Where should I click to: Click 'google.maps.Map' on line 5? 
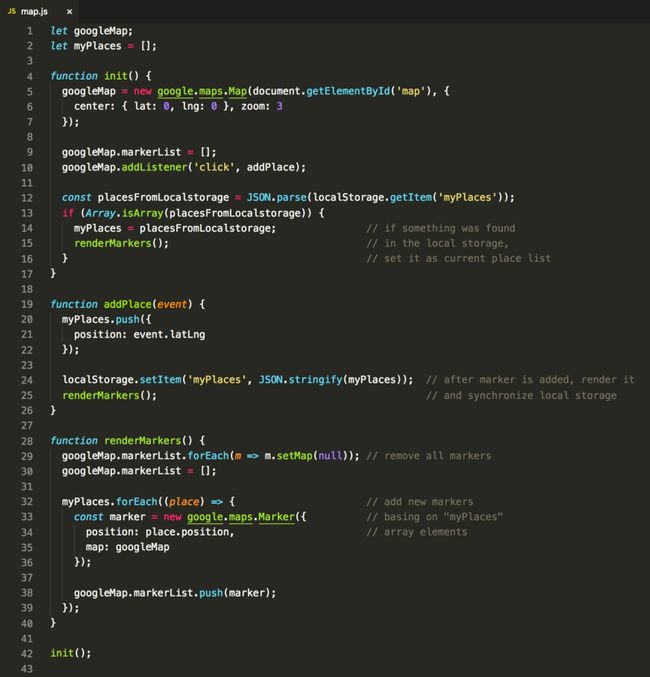(202, 92)
